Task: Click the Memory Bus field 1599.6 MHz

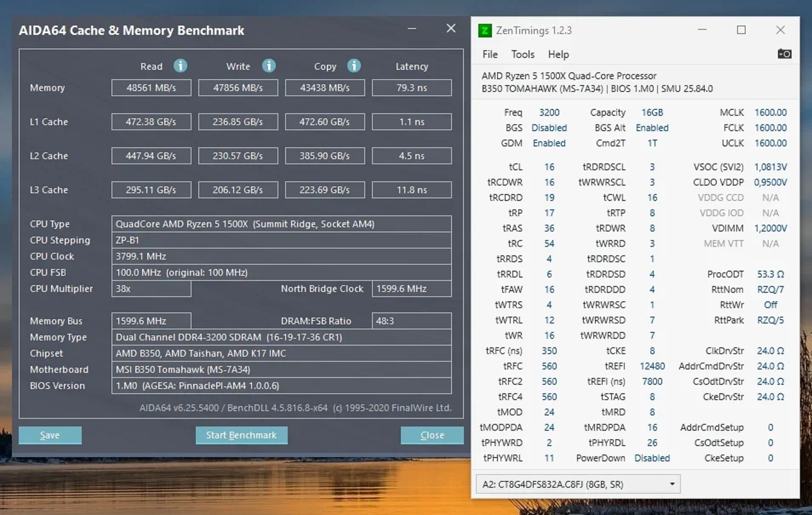Action: coord(151,321)
